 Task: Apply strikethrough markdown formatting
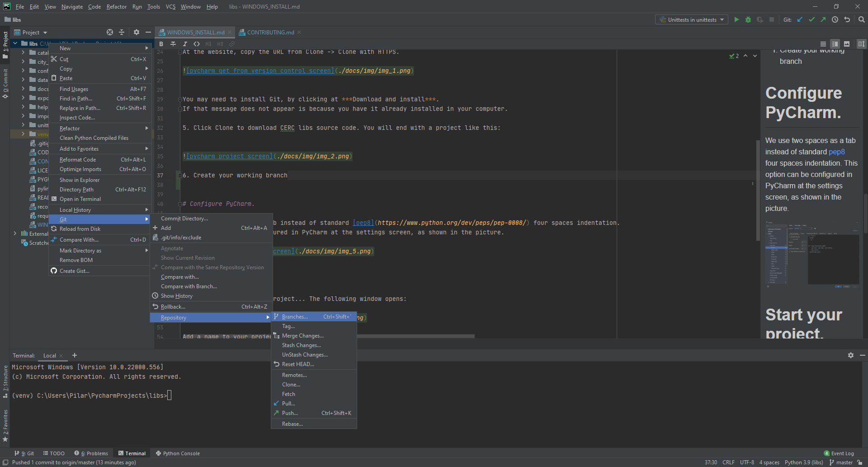point(173,44)
